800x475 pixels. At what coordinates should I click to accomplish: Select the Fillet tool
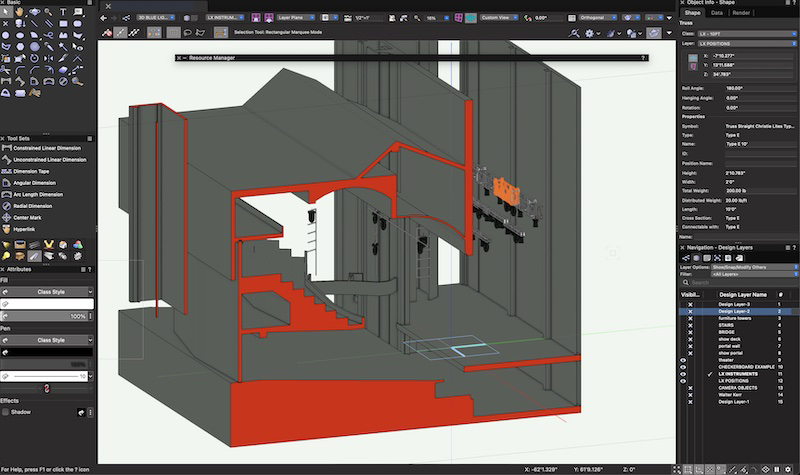point(20,70)
